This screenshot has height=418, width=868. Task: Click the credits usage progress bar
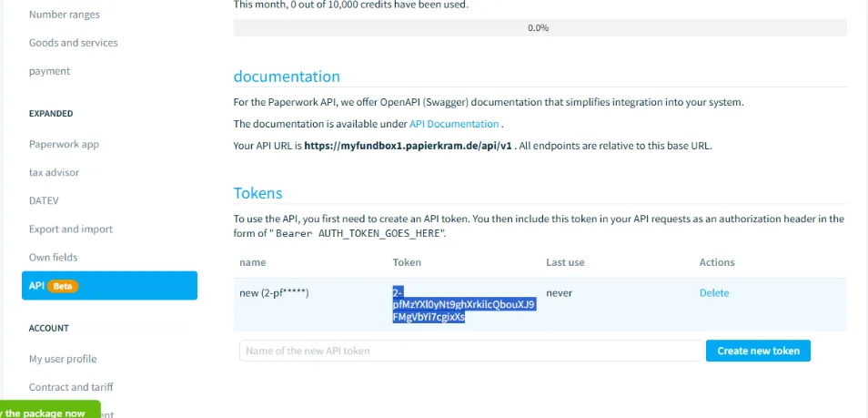[540, 27]
